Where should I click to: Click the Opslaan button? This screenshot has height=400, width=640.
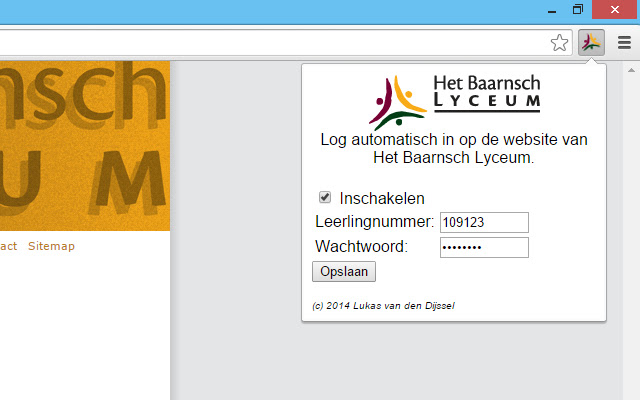point(344,272)
